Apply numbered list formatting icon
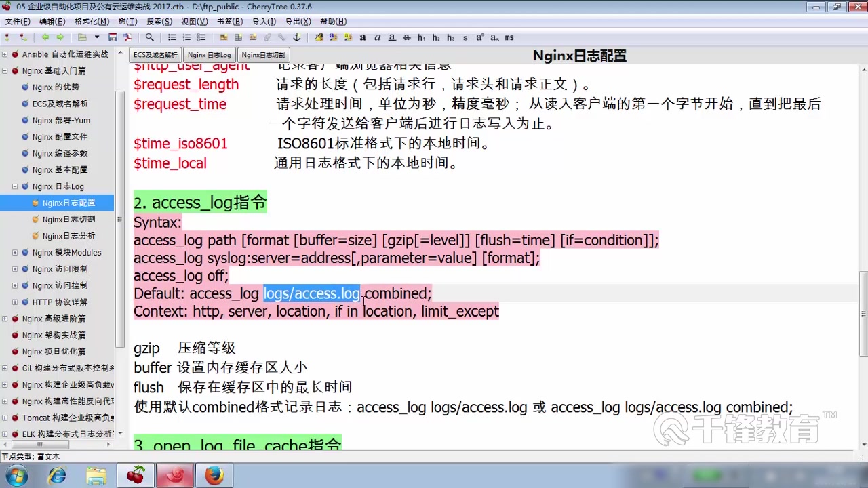The image size is (868, 488). click(x=186, y=37)
